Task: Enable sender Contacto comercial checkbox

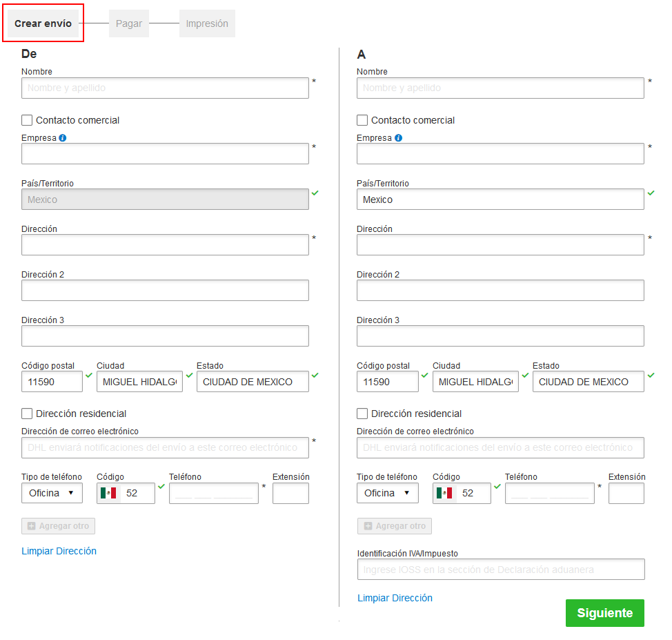Action: pos(27,120)
